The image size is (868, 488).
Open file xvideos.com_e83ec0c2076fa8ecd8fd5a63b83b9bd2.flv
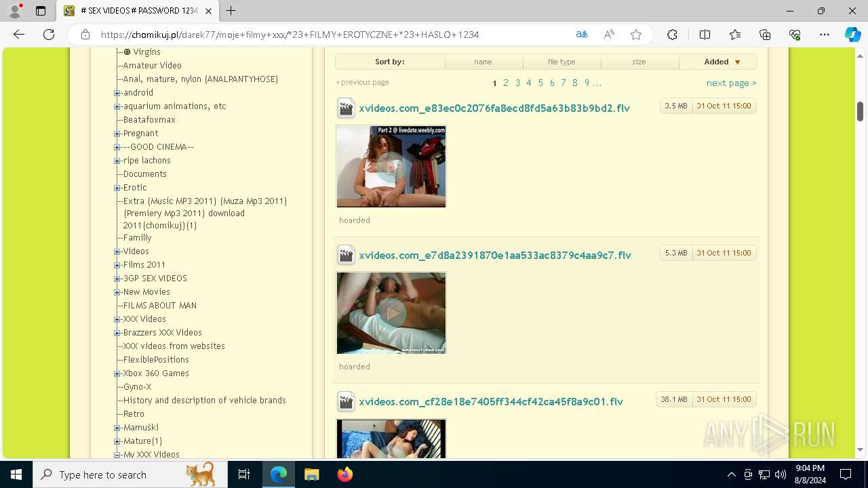[494, 108]
